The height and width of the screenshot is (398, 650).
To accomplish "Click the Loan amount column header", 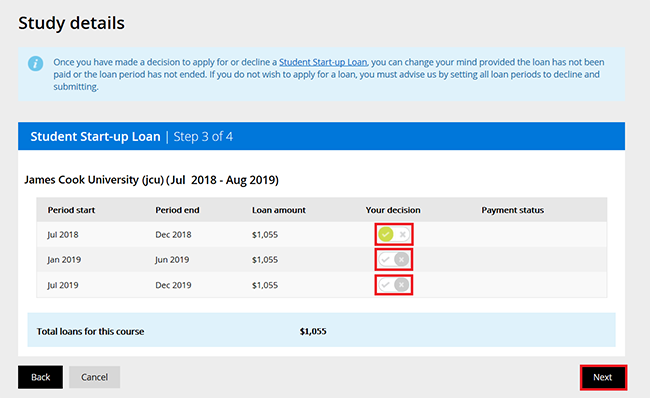I will click(x=279, y=210).
